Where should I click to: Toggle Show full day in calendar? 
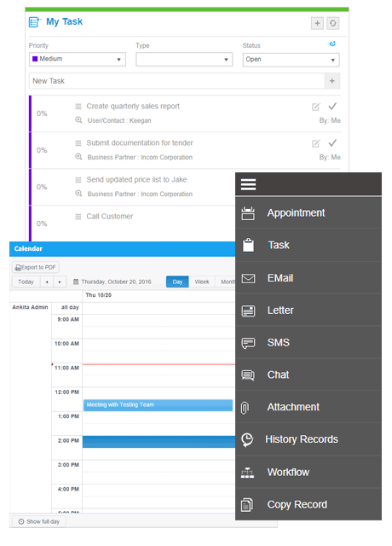(38, 521)
